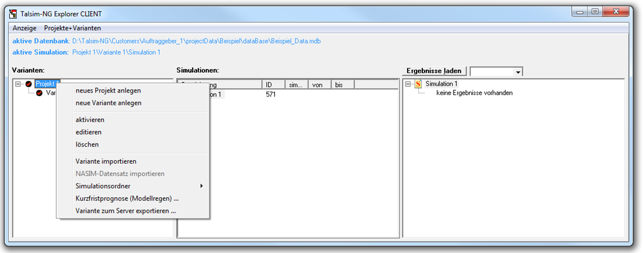Choose Variante zum Server exportieren
644x253 pixels.
click(125, 211)
